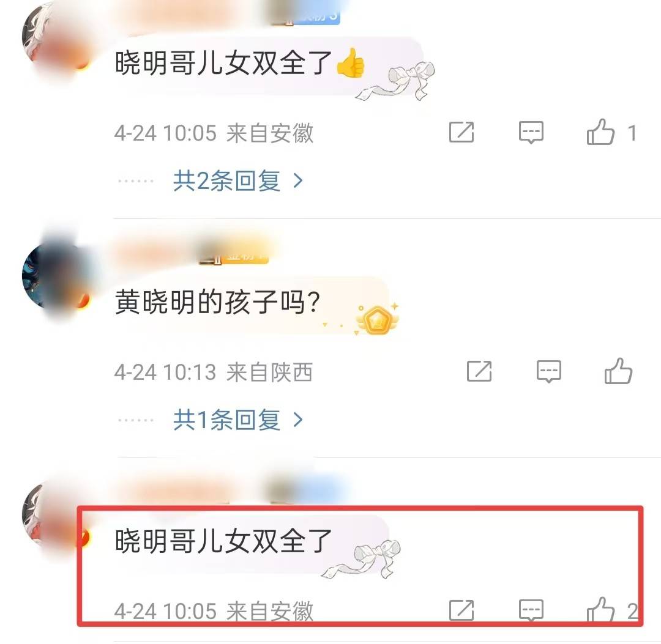Expand 共1条回复 replies
The image size is (661, 644).
click(226, 420)
